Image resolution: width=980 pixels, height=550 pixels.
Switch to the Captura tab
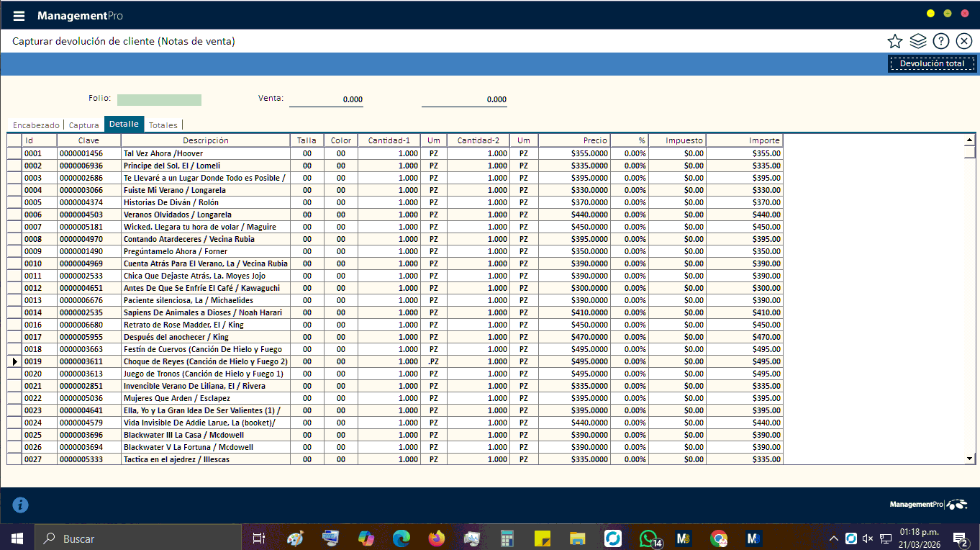(x=83, y=125)
